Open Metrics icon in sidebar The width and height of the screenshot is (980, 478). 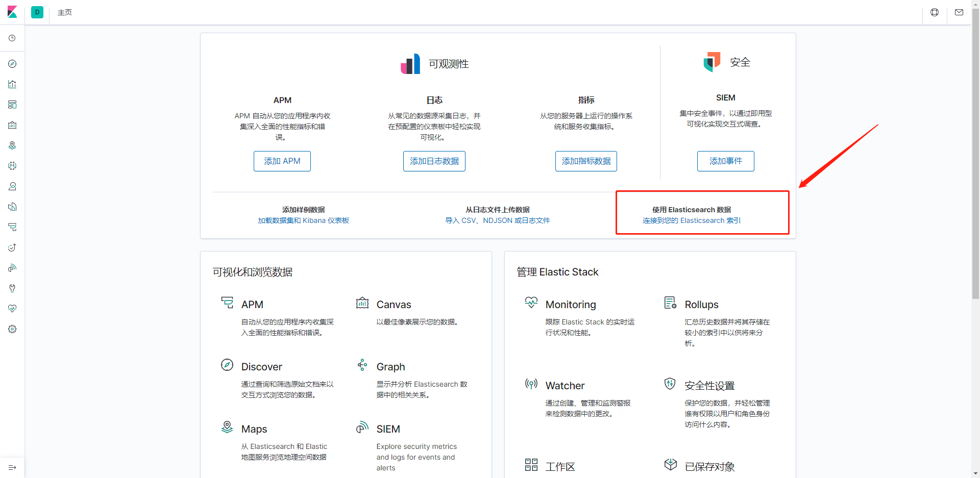(12, 186)
